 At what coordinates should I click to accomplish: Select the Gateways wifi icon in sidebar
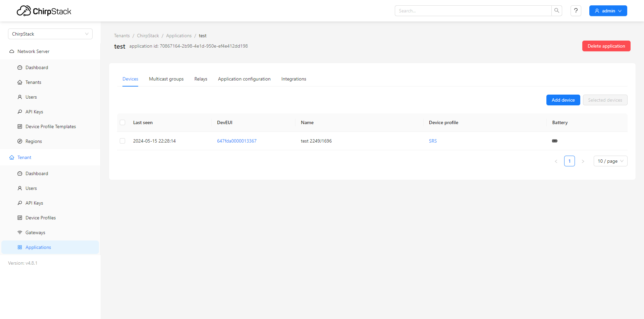point(20,232)
